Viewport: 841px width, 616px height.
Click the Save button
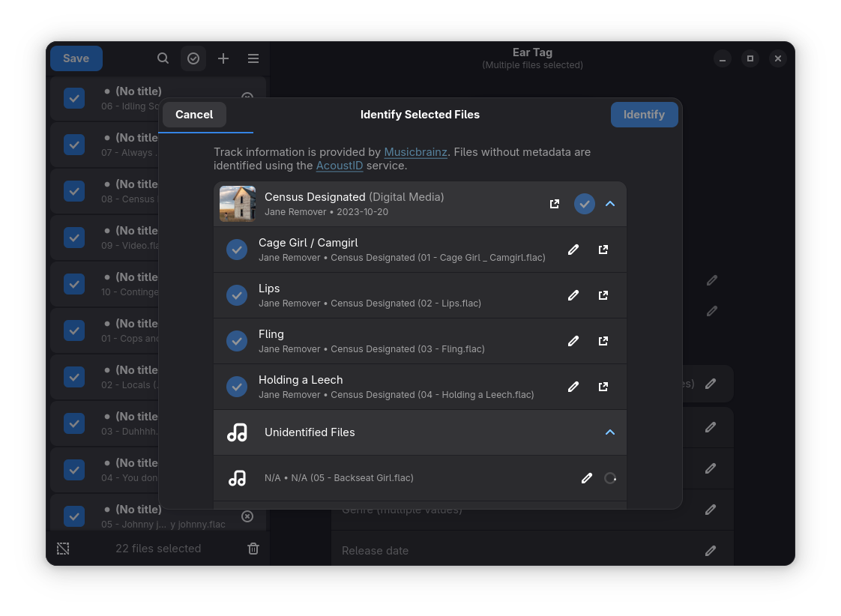click(x=76, y=58)
